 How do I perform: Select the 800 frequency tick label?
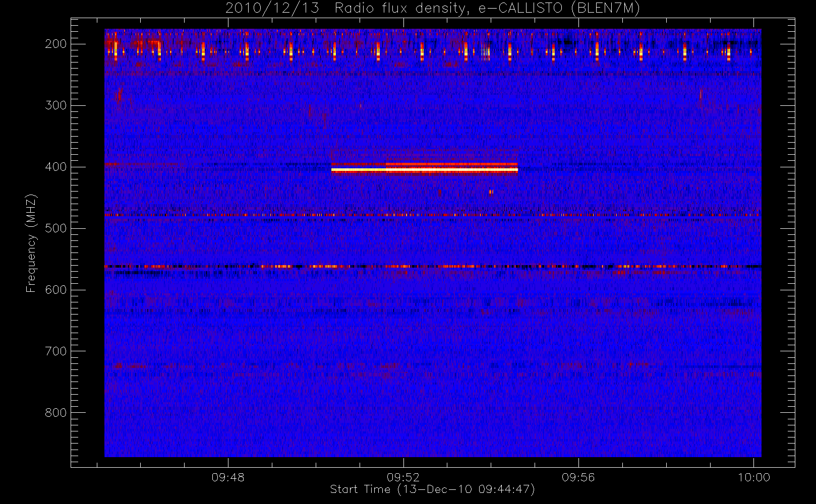pyautogui.click(x=56, y=413)
